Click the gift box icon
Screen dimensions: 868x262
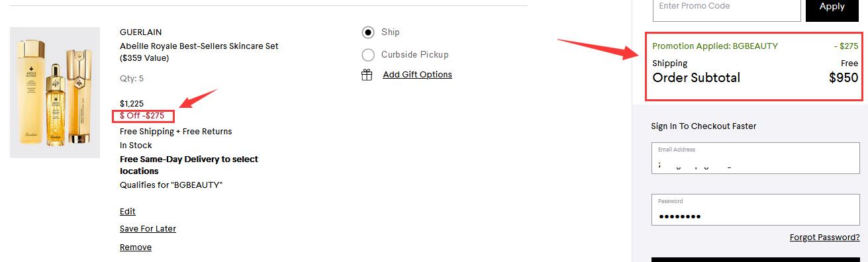[x=367, y=75]
